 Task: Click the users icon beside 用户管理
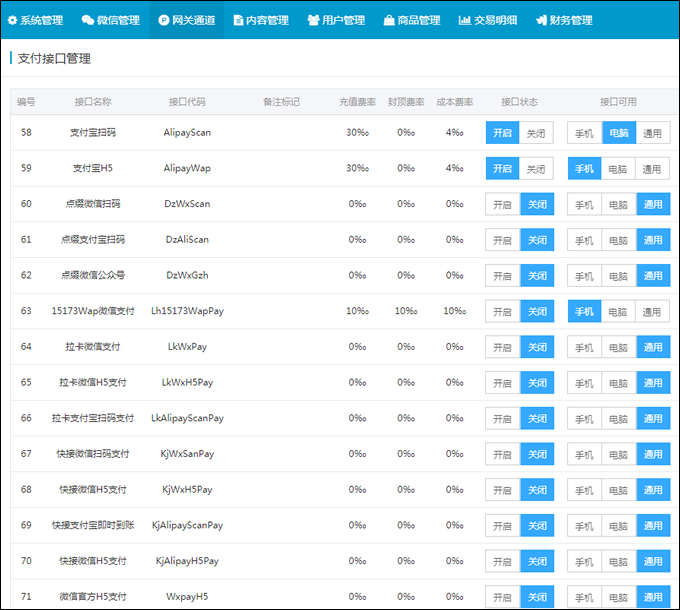coord(314,20)
